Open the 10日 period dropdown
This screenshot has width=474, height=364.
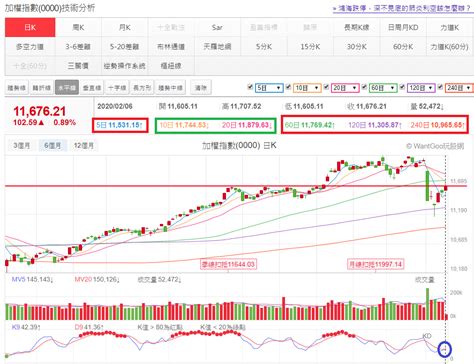307,88
